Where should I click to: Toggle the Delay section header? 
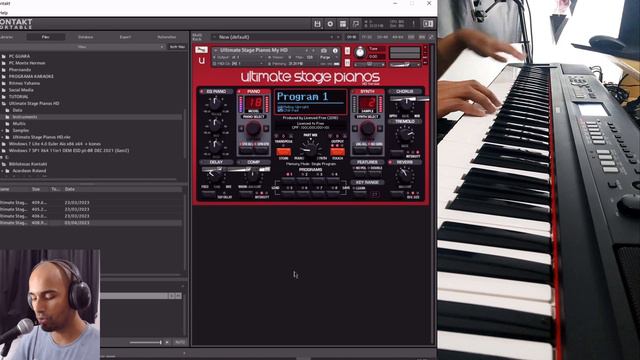click(x=216, y=162)
